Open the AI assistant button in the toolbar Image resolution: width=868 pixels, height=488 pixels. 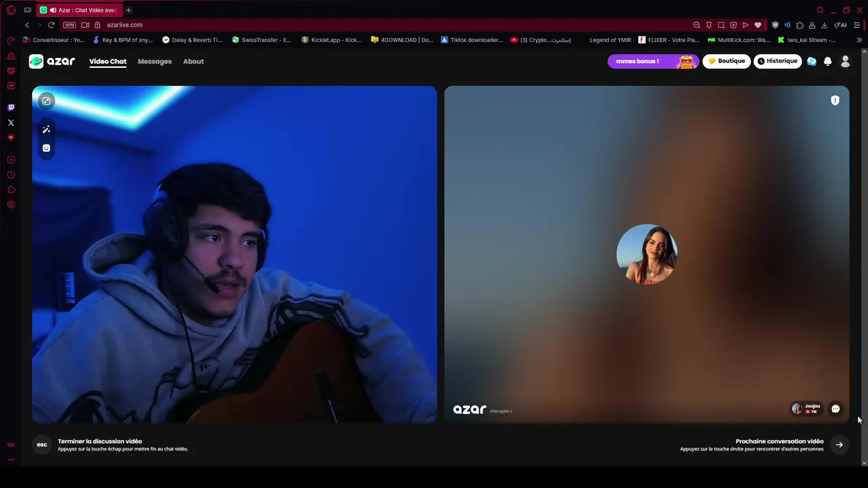[841, 25]
